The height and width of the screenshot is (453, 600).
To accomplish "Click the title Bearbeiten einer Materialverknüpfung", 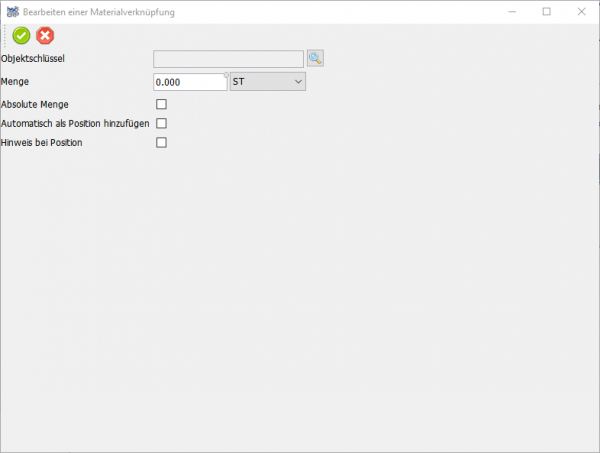I will pyautogui.click(x=98, y=11).
